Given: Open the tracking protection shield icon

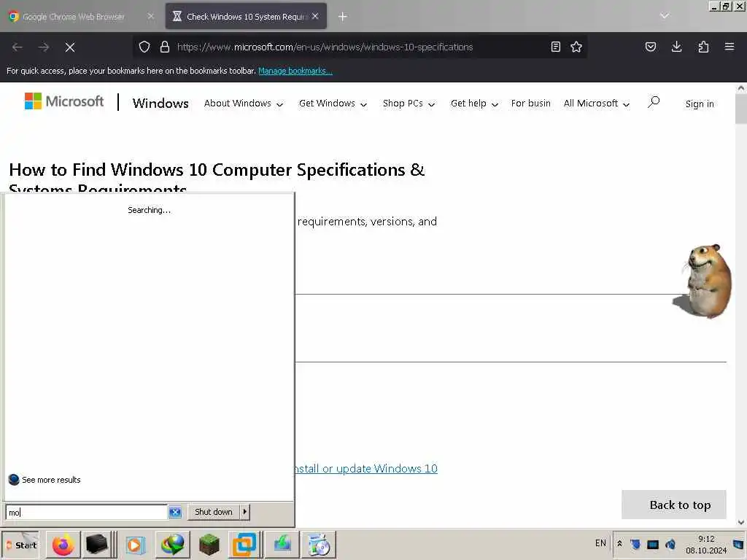Looking at the screenshot, I should pyautogui.click(x=144, y=47).
